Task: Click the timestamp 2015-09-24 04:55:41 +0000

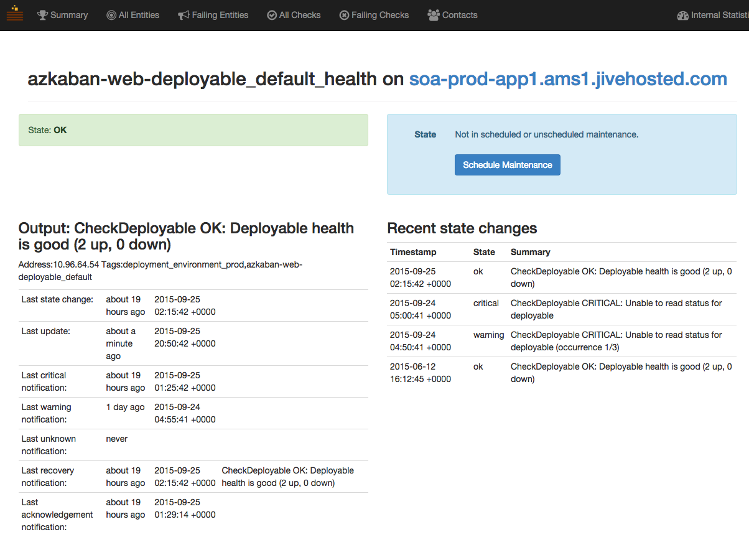Action: click(x=185, y=413)
